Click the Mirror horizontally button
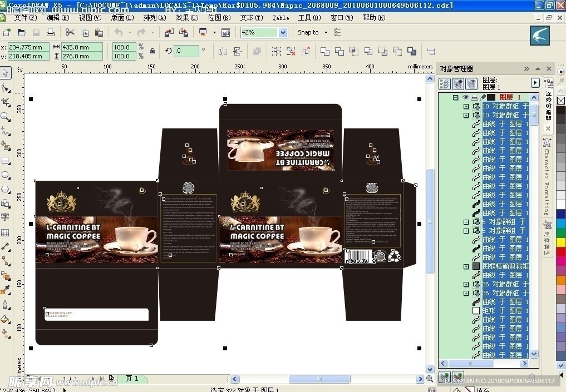 click(223, 51)
